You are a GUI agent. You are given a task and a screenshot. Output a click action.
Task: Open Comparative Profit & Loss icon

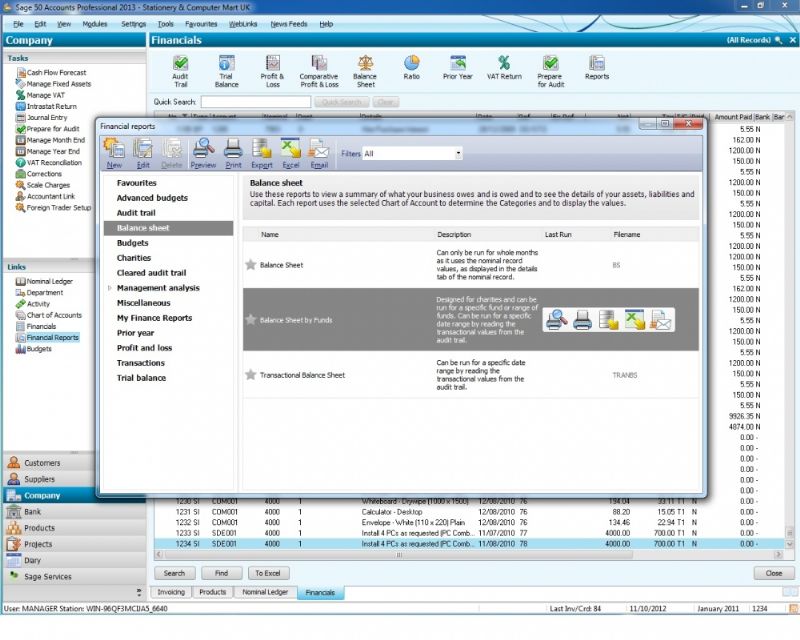coord(319,71)
